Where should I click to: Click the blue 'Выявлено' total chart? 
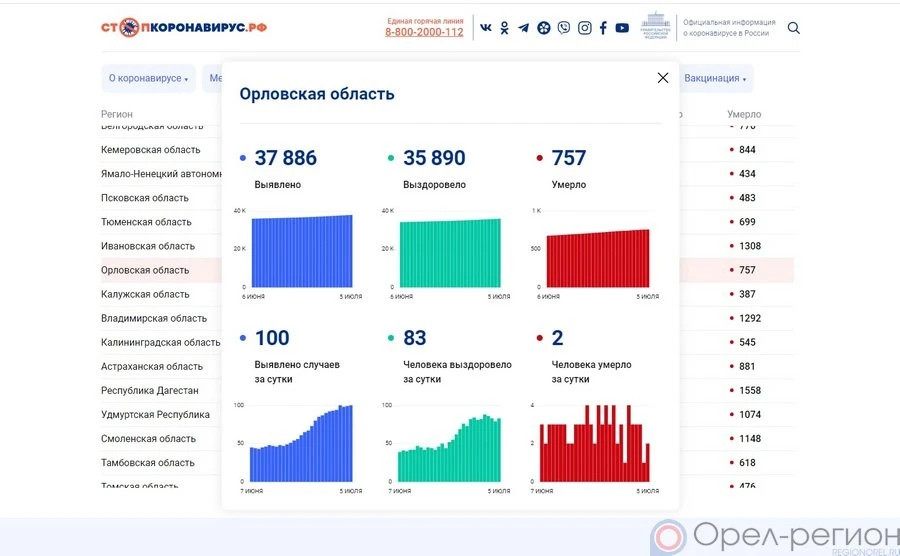click(x=301, y=251)
